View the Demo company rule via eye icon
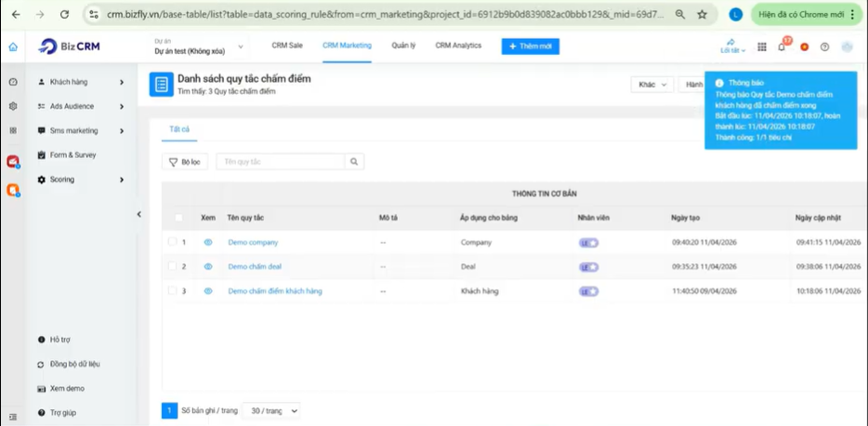 (208, 242)
